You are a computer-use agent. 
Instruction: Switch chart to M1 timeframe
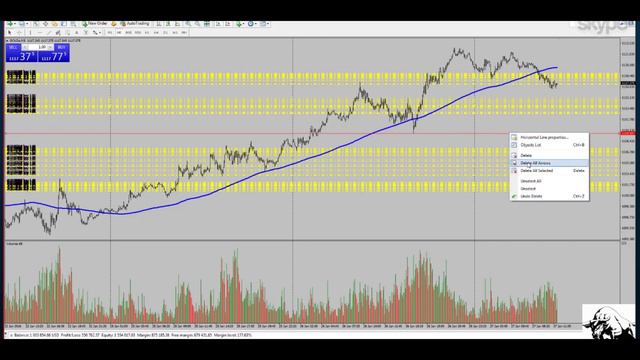point(110,32)
